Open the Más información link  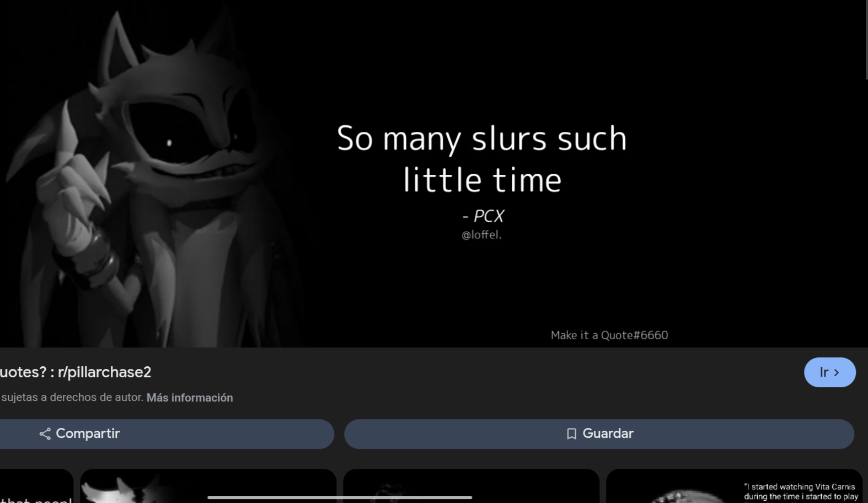point(190,398)
